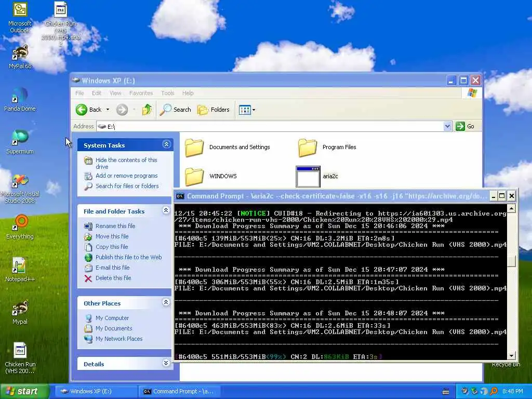Minimize the Windows XP (E:) Explorer window
Screen dimensions: 532x399
451,81
